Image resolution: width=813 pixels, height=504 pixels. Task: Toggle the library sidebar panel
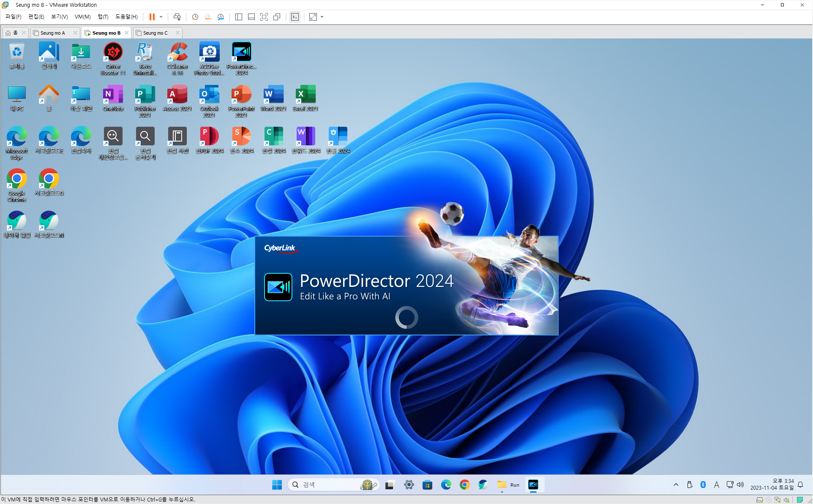[239, 17]
